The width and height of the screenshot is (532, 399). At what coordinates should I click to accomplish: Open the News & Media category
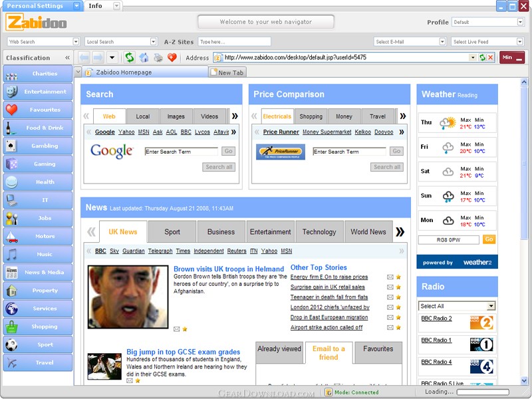38,272
